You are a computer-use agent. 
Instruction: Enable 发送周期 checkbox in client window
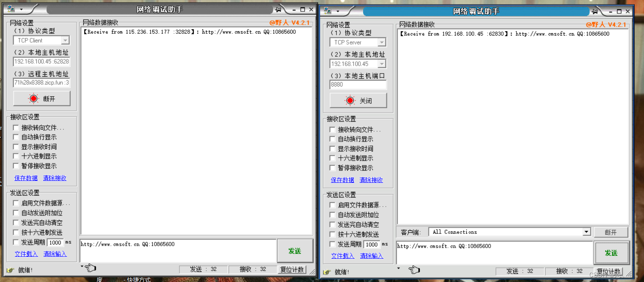tap(16, 242)
